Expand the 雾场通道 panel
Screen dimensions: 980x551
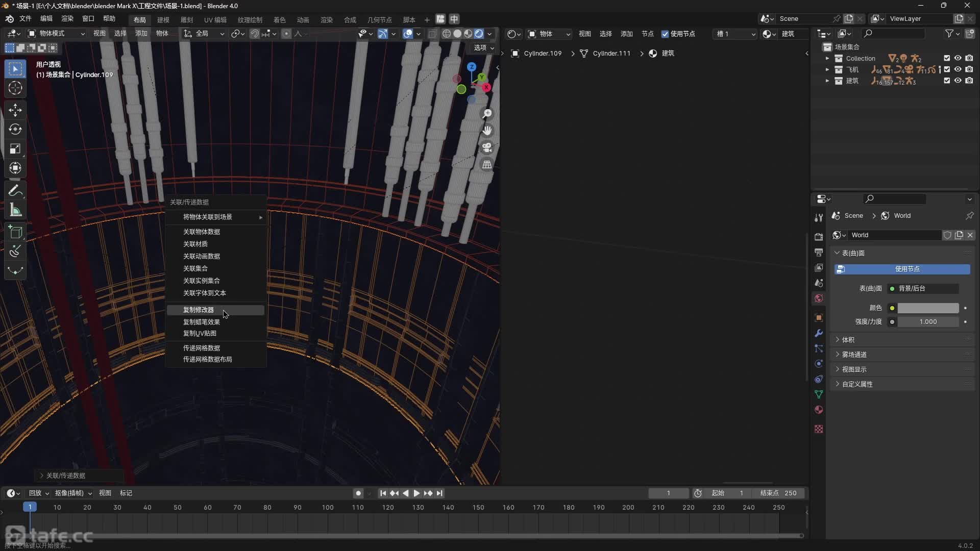pyautogui.click(x=902, y=355)
